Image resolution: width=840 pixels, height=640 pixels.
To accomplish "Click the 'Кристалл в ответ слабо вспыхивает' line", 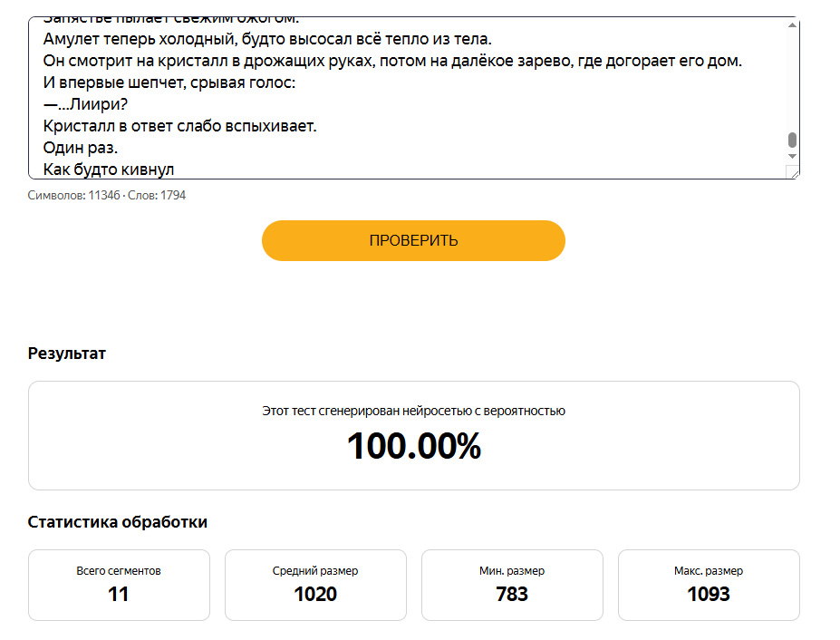I will coord(180,126).
